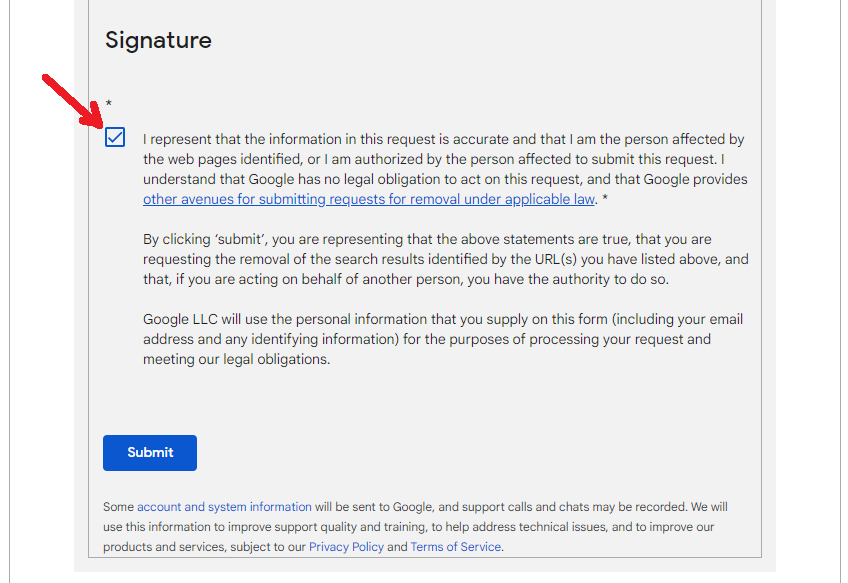Viewport: 848px width, 583px height.
Task: Click the line starting 'the web pages identified'
Action: [x=434, y=159]
